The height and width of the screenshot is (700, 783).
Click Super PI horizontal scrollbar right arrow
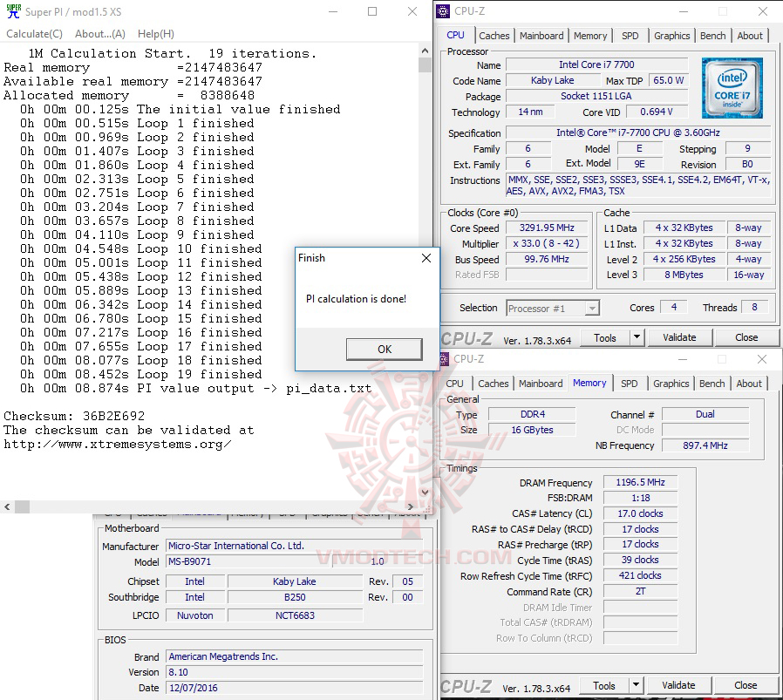[x=411, y=506]
